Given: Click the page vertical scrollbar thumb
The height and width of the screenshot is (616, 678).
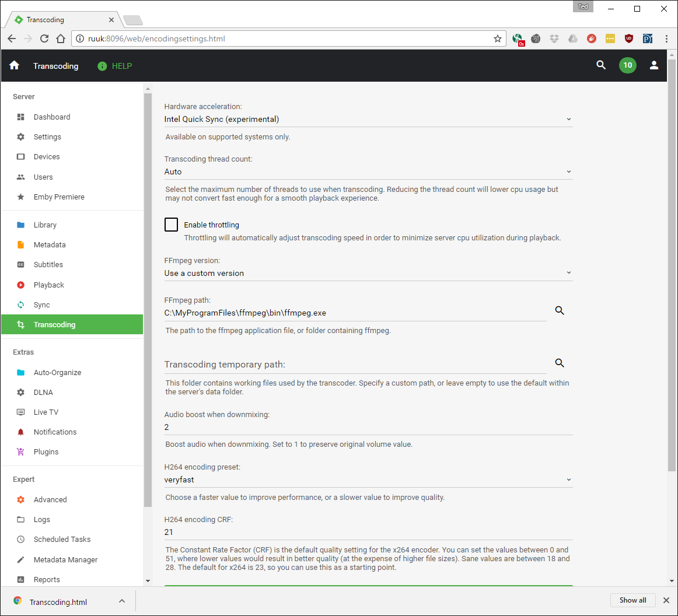Looking at the screenshot, I should click(672, 265).
